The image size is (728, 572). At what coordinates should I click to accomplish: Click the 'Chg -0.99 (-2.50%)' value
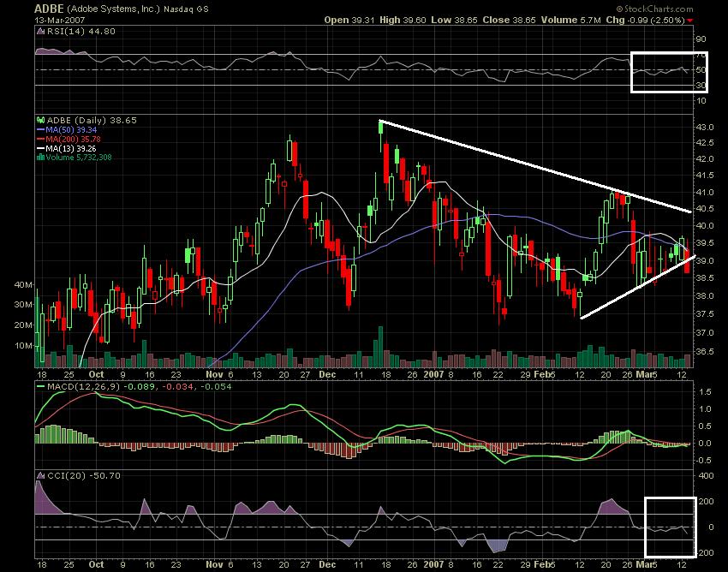[646, 20]
